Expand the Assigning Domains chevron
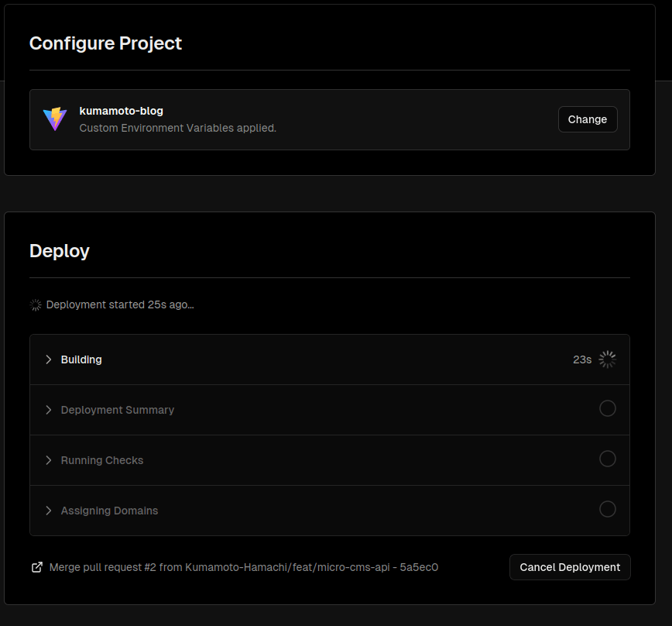672x626 pixels. [x=49, y=511]
